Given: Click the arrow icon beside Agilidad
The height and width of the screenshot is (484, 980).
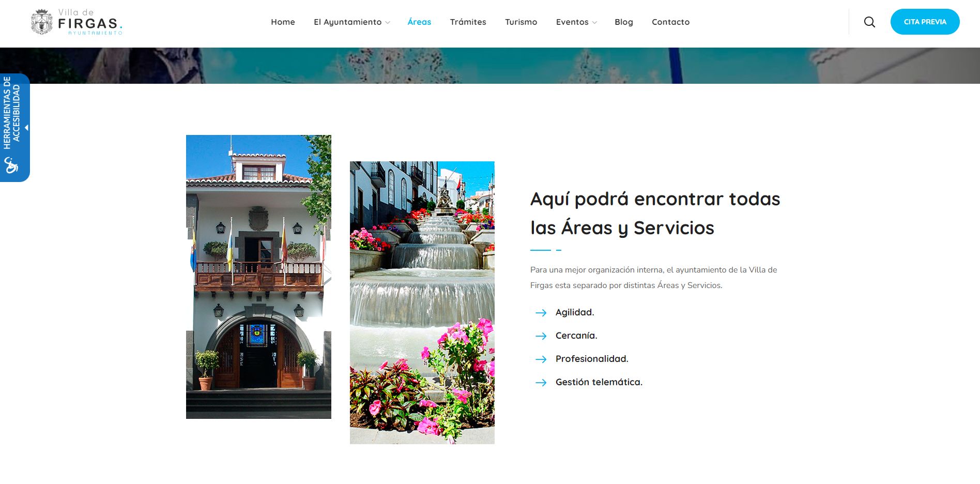Looking at the screenshot, I should coord(541,313).
